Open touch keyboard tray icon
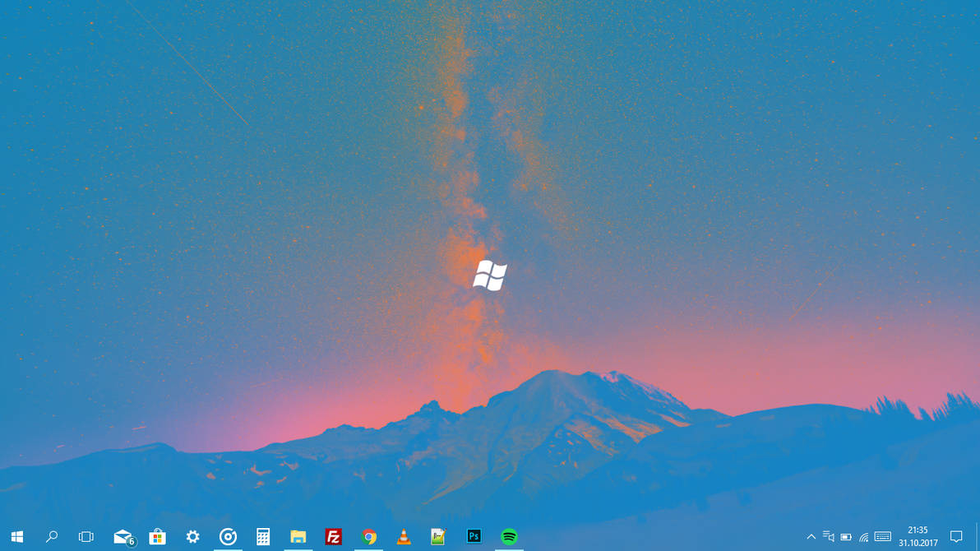Viewport: 980px width, 551px height. point(882,537)
